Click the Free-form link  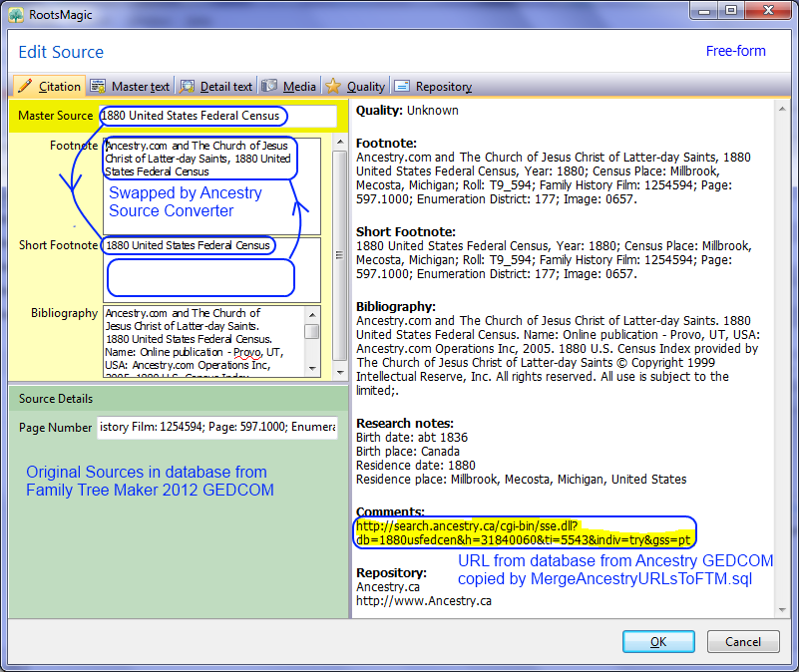[x=735, y=51]
